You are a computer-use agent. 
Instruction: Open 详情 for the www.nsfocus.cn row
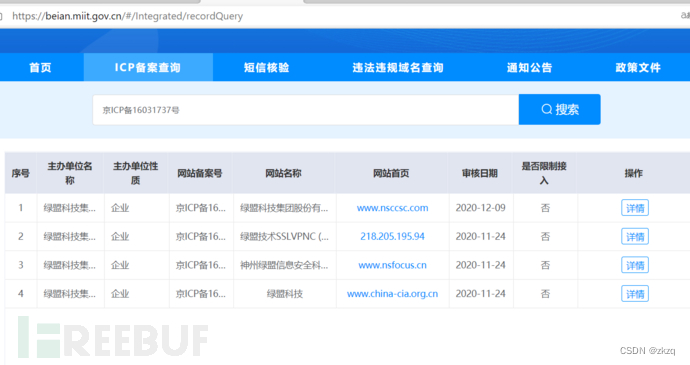[x=635, y=265]
